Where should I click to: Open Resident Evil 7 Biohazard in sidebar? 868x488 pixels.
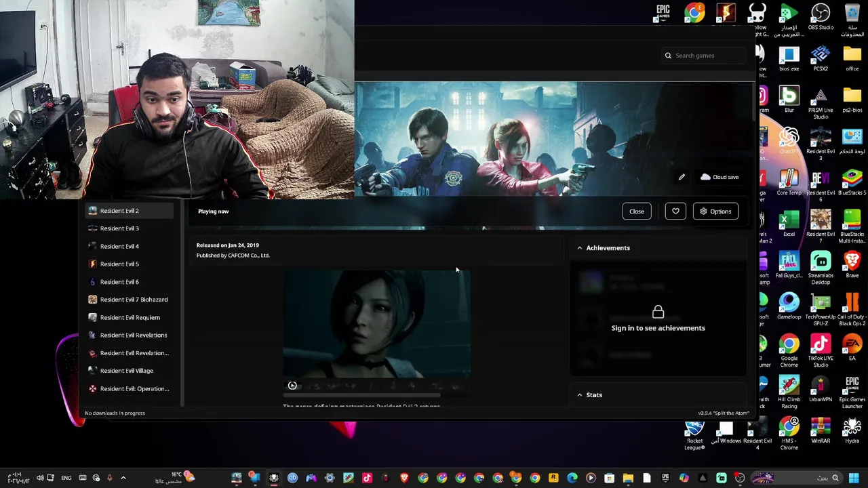pos(130,300)
